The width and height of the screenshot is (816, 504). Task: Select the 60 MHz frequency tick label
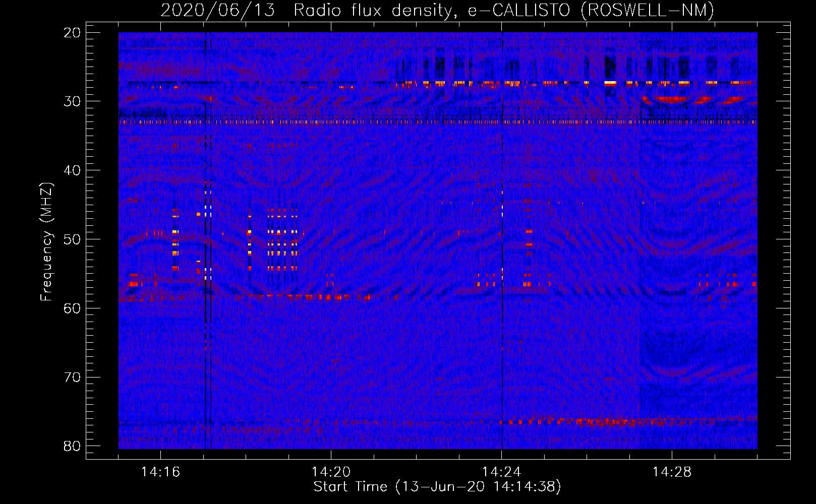coord(73,308)
